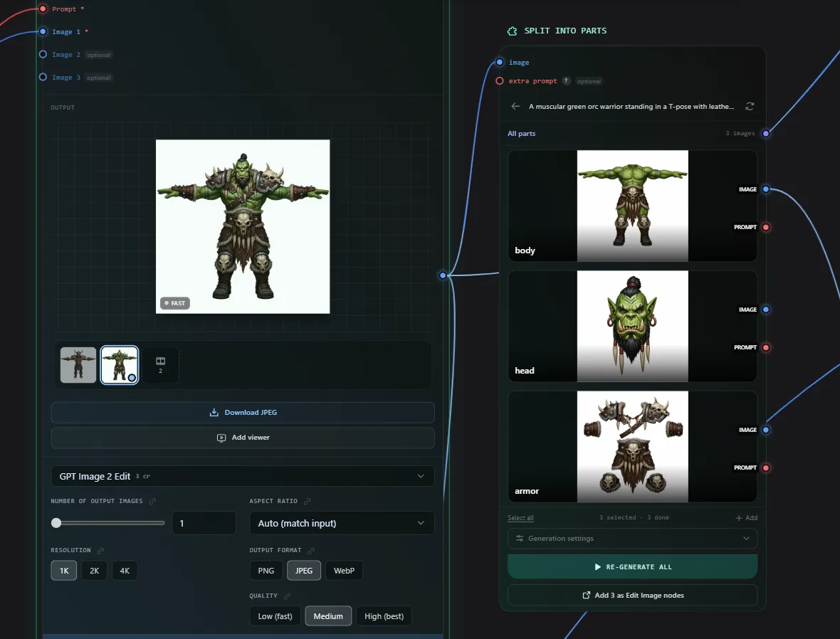Click the All parts output port
Screen dimensions: 840x639
click(765, 133)
